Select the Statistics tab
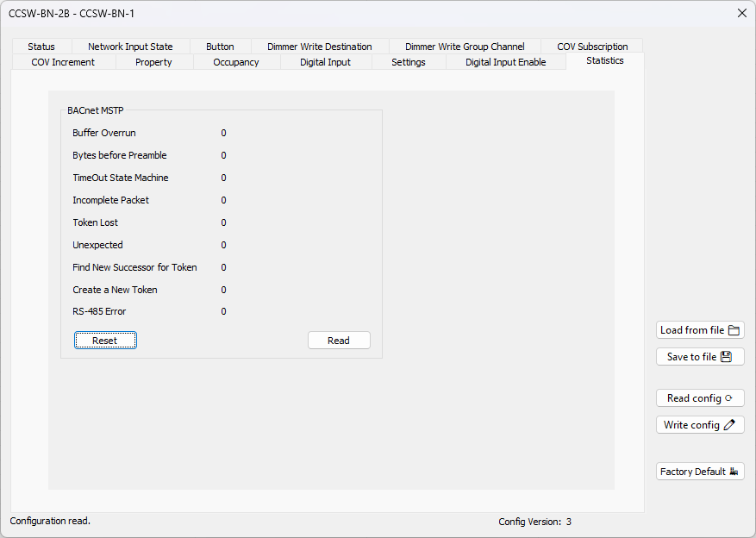This screenshot has height=538, width=756. (x=605, y=60)
